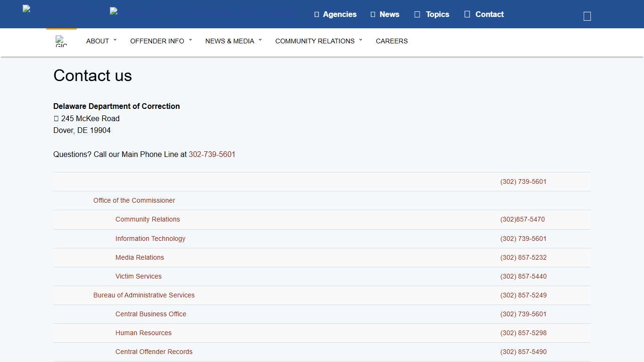Click the icon beside News in header

[x=373, y=15]
